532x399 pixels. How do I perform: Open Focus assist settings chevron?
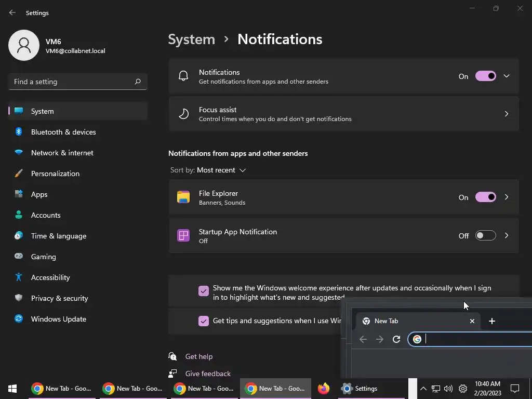pyautogui.click(x=506, y=114)
